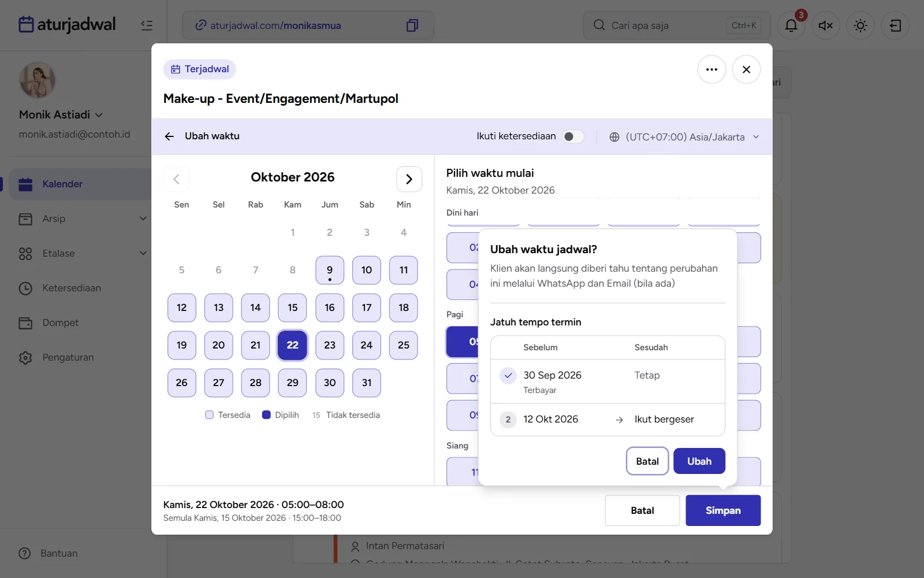Click the Oktober 2026 month title
This screenshot has width=924, height=578.
click(293, 177)
